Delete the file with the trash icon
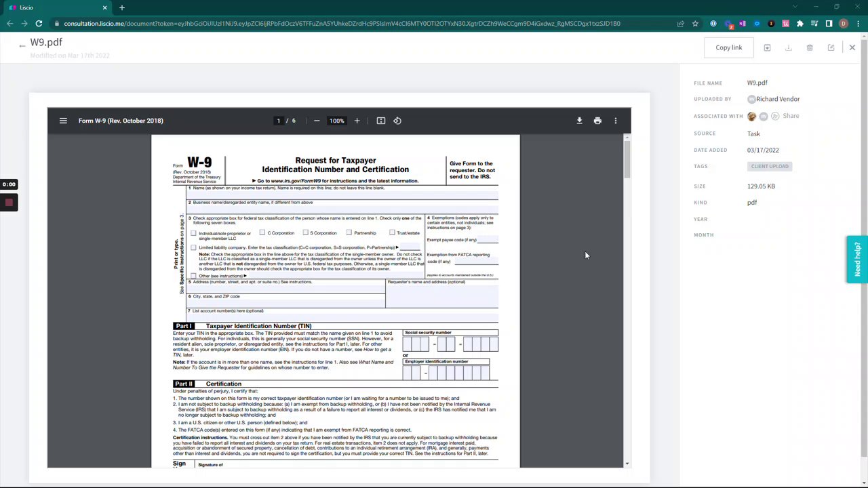This screenshot has height=488, width=868. click(810, 47)
